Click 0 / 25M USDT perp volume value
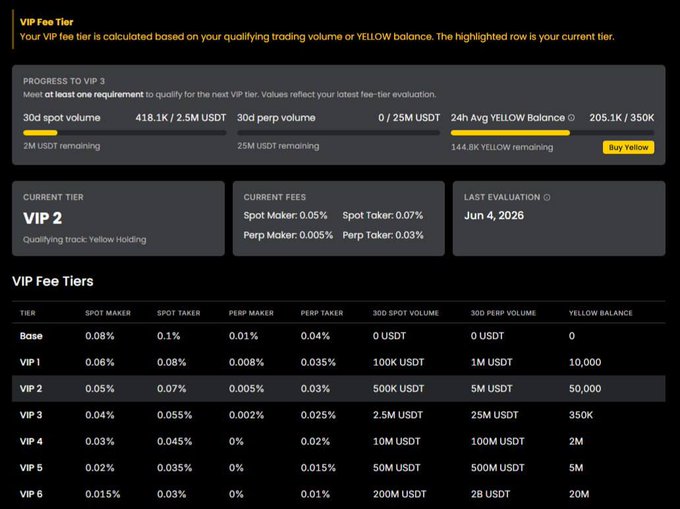The height and width of the screenshot is (509, 680). coord(409,117)
